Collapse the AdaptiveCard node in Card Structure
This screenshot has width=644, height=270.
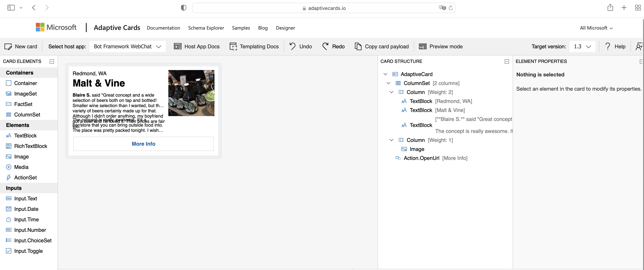(385, 74)
